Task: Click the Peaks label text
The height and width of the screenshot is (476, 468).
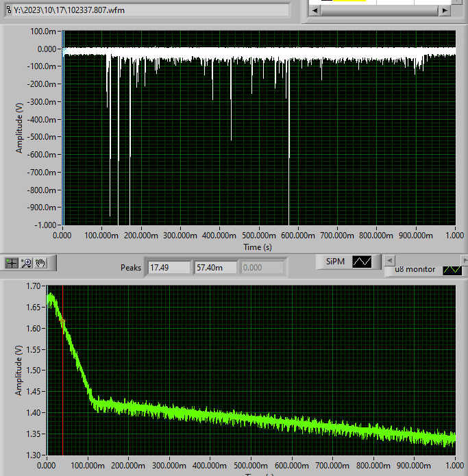Action: (131, 268)
